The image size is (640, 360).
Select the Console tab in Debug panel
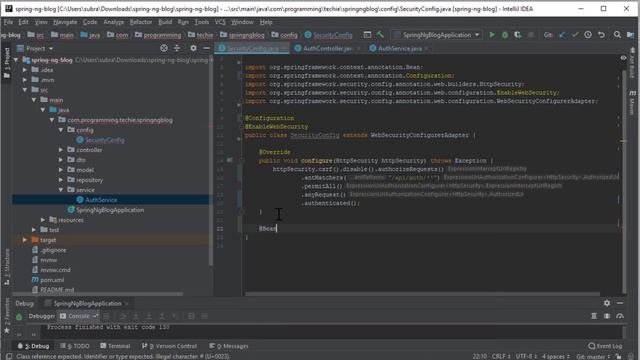coord(79,316)
